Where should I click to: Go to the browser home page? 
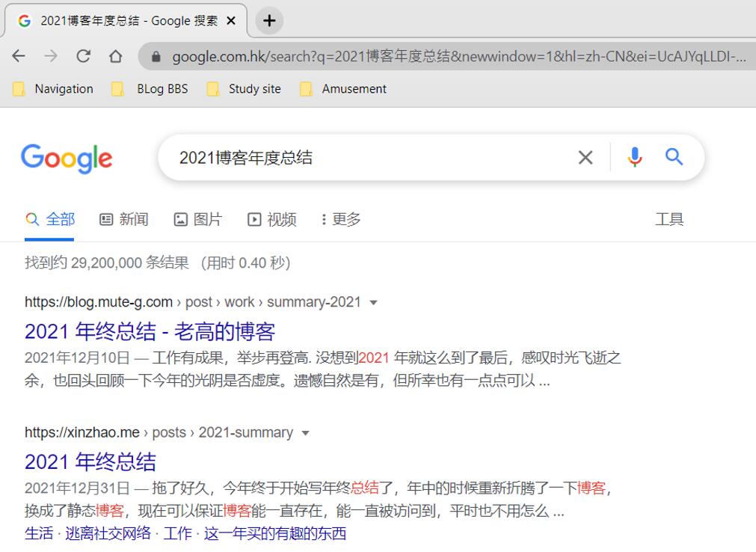tap(115, 56)
